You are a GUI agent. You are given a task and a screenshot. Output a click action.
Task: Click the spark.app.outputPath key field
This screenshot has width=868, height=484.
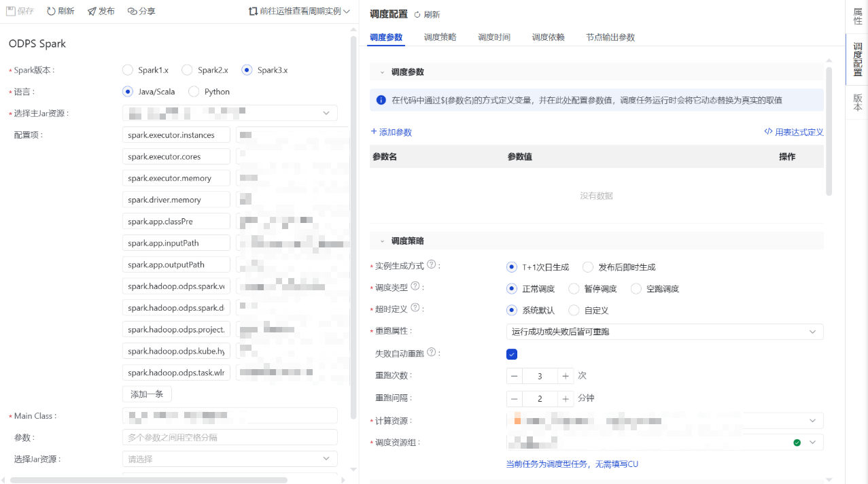click(x=176, y=264)
